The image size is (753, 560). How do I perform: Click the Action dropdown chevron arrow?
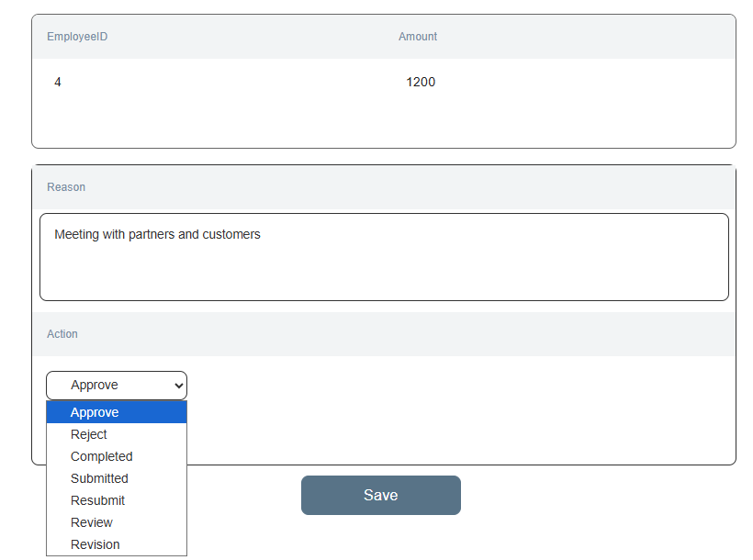(178, 386)
